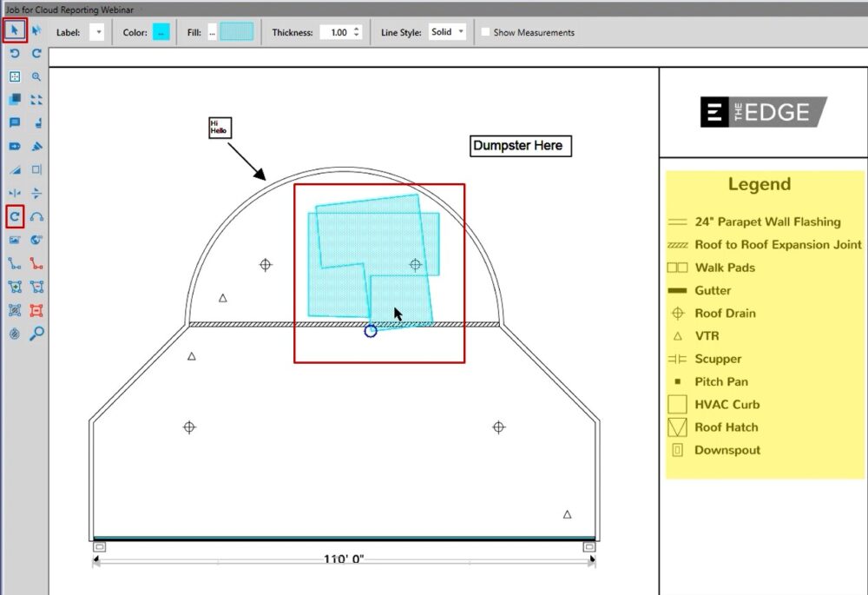Select the speech bubble comment tool

coord(15,123)
